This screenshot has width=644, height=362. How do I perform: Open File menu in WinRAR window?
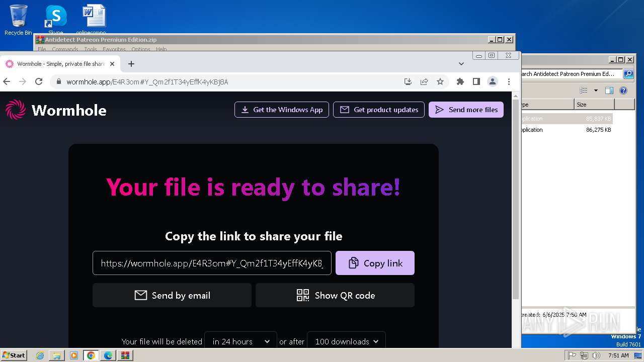(42, 49)
